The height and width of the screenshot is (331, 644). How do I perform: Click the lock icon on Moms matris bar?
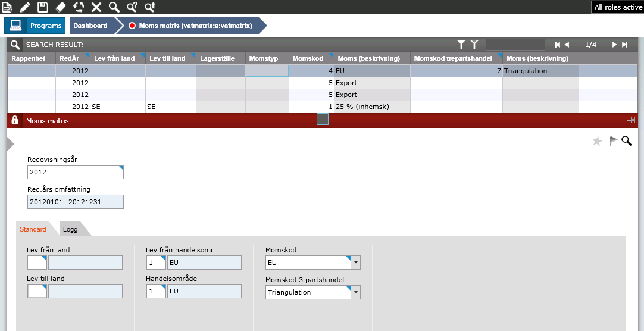coord(15,120)
